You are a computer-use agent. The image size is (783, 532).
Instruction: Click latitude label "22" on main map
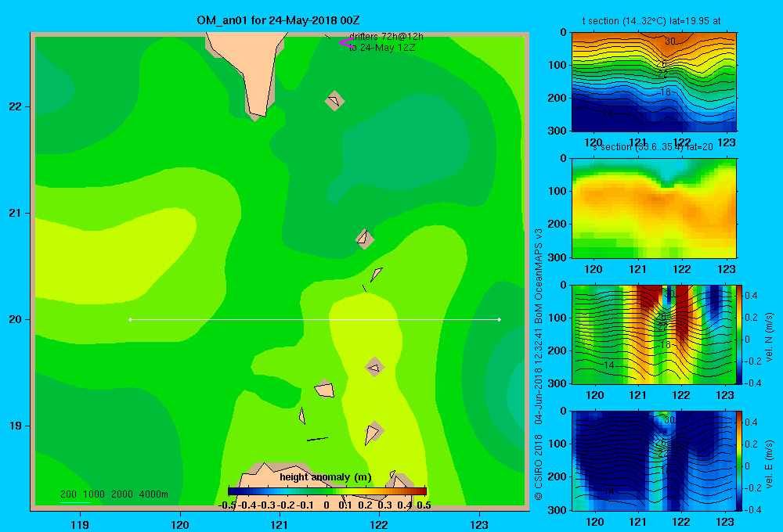coord(16,106)
